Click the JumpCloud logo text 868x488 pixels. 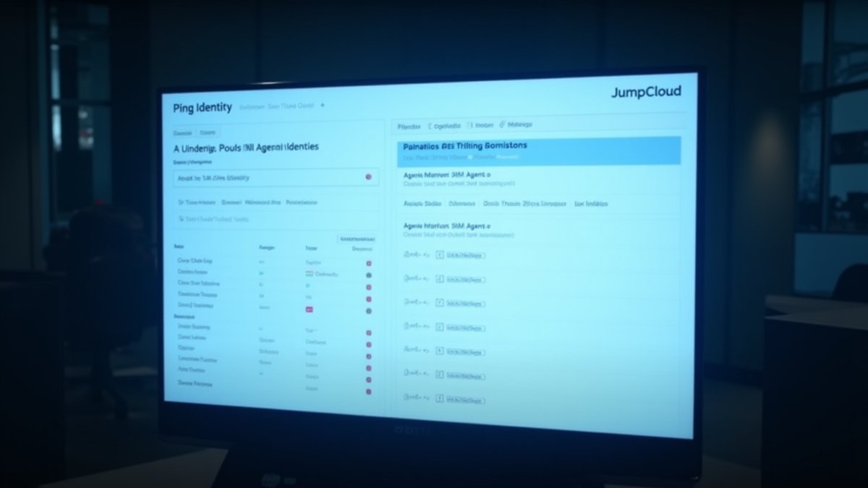[646, 93]
